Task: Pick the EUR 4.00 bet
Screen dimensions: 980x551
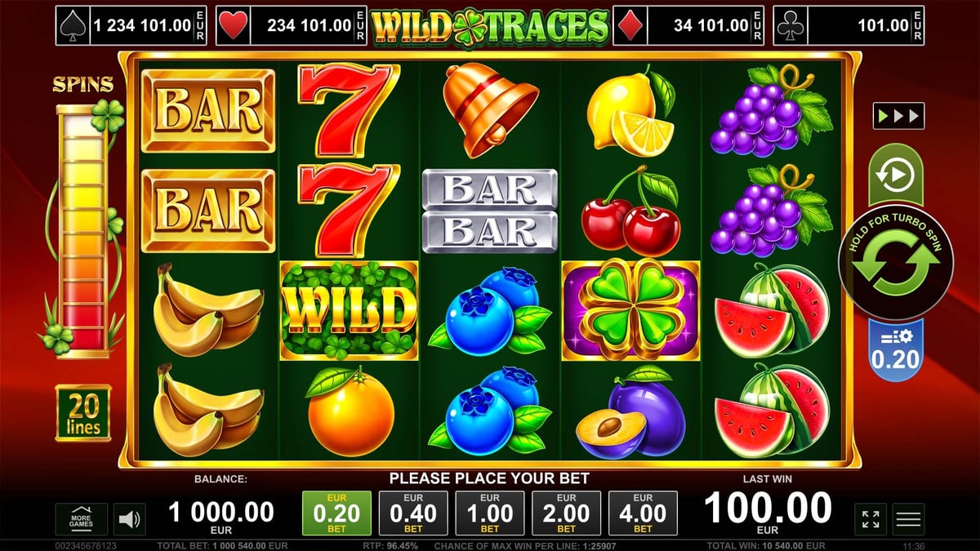Action: 643,513
